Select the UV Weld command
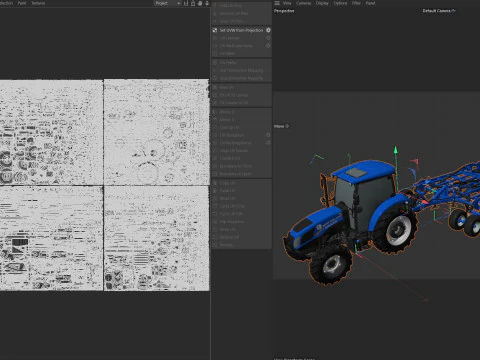The height and width of the screenshot is (360, 480). tap(241, 53)
